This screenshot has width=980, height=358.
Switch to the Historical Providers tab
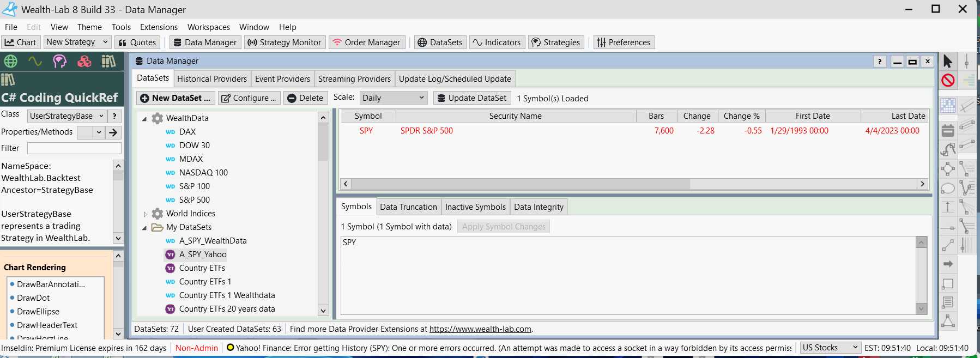[x=211, y=79]
